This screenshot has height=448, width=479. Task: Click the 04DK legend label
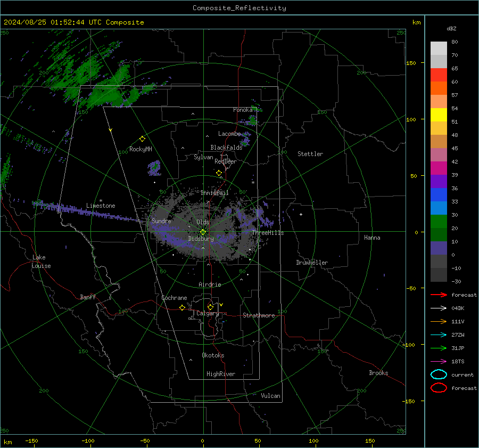(458, 308)
